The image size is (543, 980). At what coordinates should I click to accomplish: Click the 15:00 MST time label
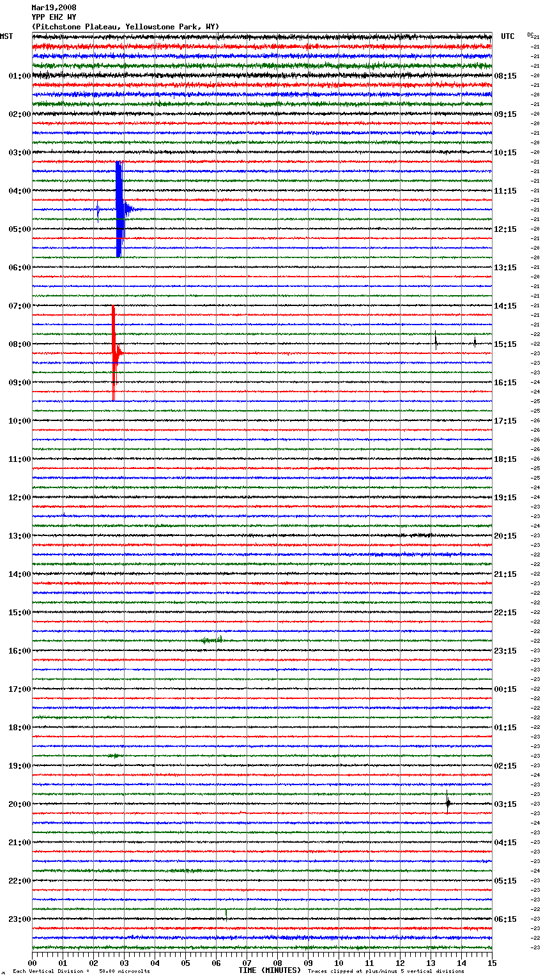(x=20, y=613)
